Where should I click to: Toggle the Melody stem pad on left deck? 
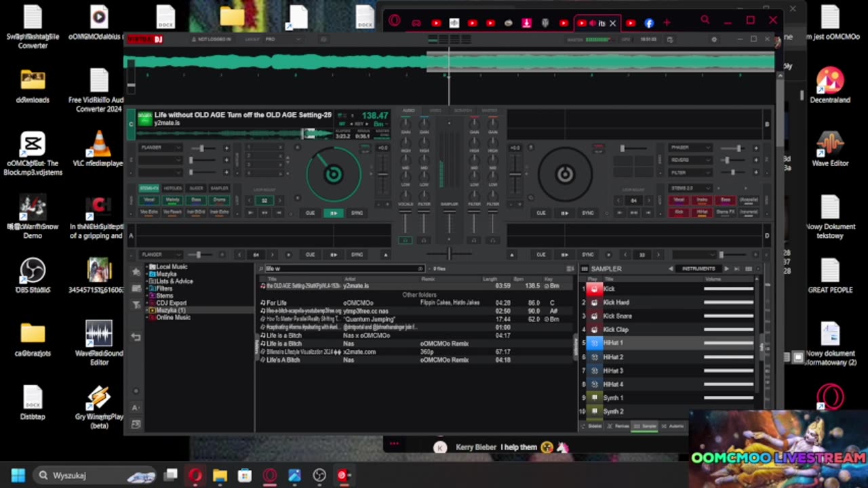(x=172, y=200)
